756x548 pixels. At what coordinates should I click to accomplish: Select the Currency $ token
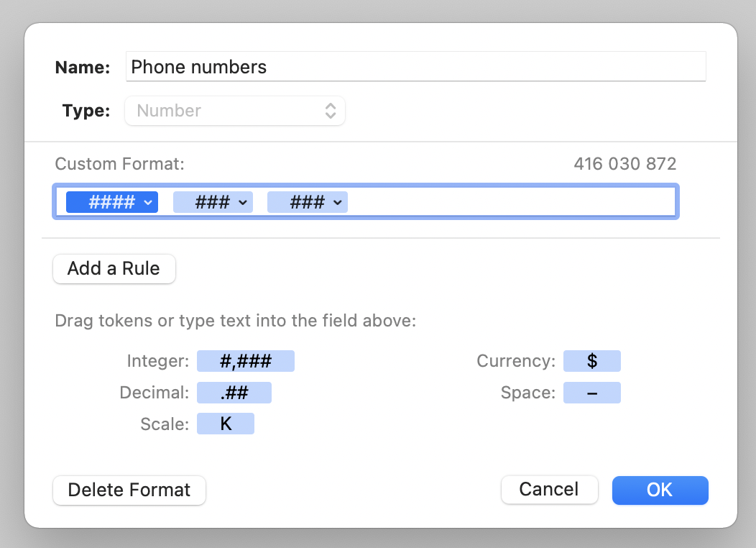click(591, 361)
